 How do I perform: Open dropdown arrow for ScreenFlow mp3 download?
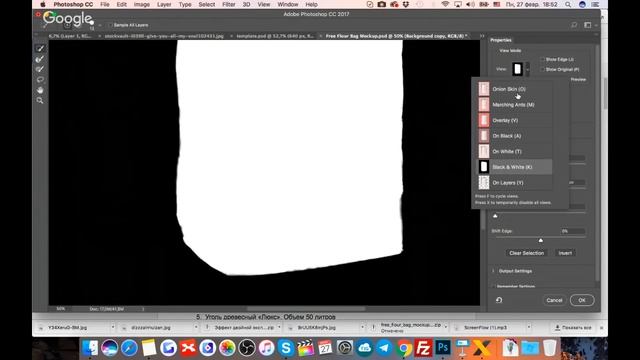point(529,327)
